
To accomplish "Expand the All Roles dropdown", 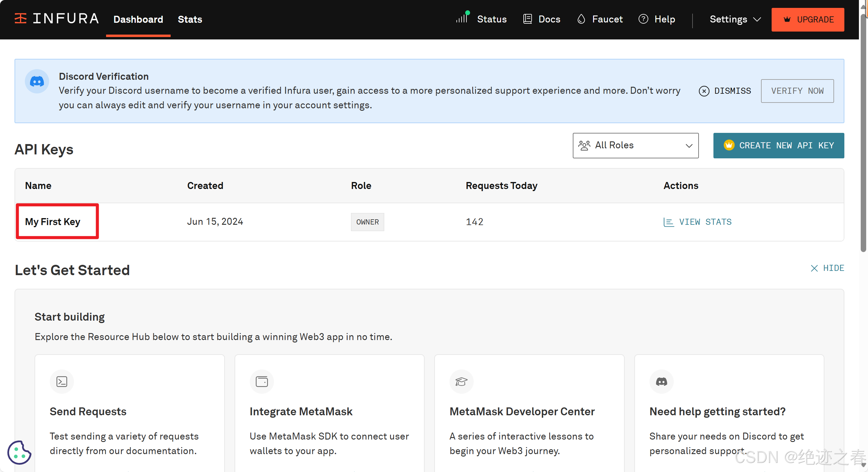I will [x=636, y=145].
